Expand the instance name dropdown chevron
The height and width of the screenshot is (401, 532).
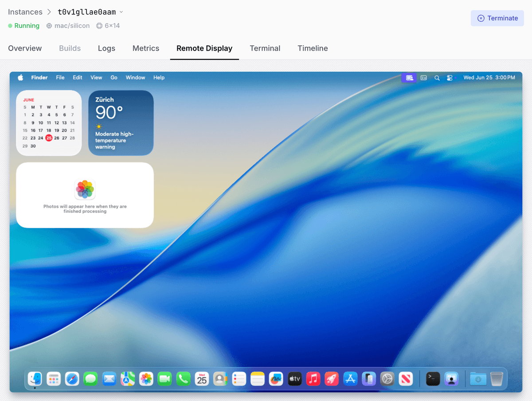tap(121, 12)
